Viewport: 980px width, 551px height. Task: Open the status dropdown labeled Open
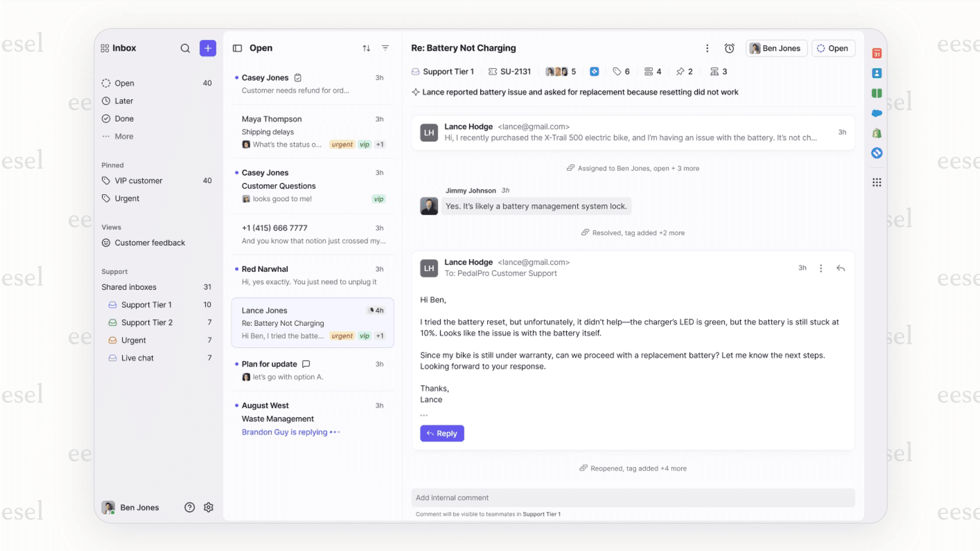[833, 48]
